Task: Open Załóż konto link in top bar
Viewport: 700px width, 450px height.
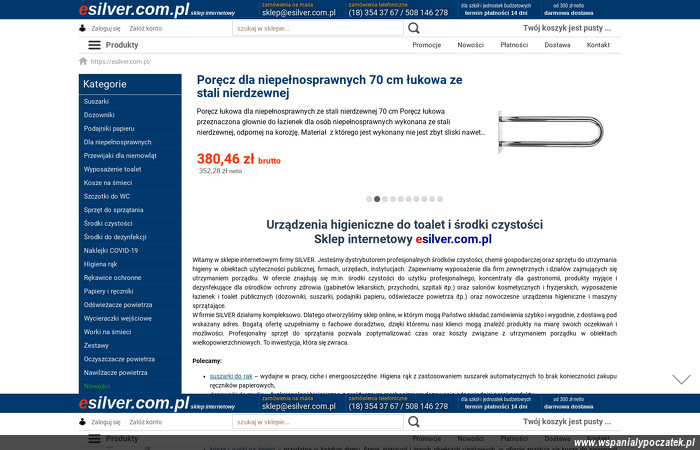Action: point(146,28)
